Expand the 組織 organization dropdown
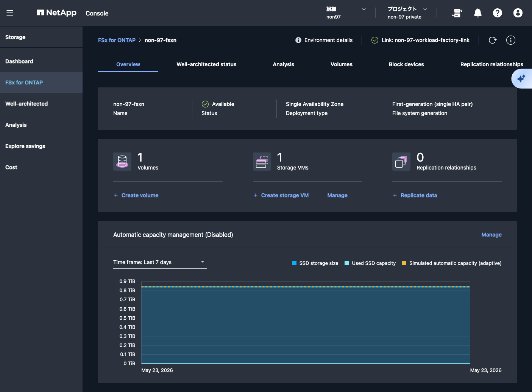This screenshot has width=532, height=392. 346,13
